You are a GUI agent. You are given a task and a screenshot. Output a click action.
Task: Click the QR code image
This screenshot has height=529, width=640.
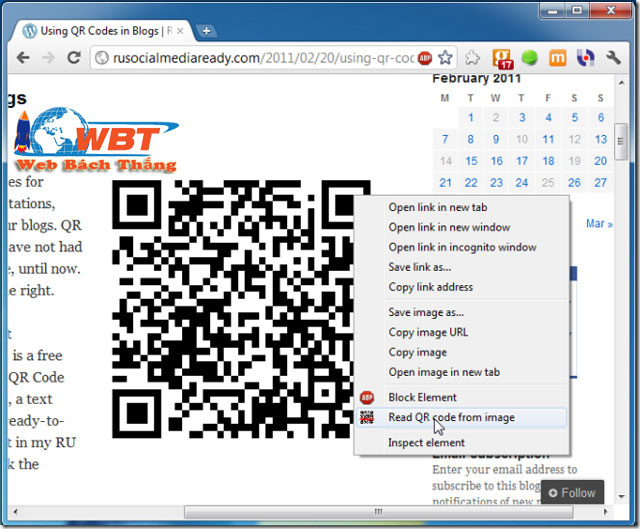(x=241, y=309)
